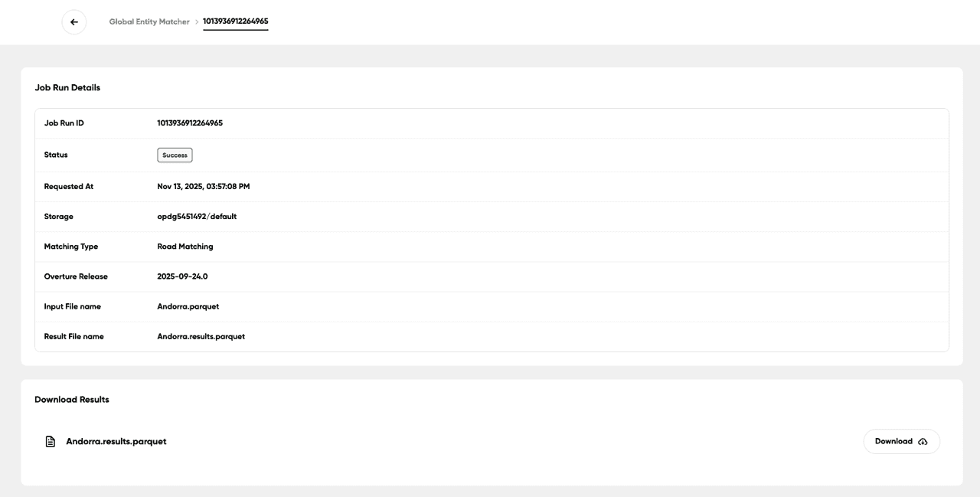This screenshot has height=497, width=980.
Task: Click the Success status badge
Action: click(175, 155)
